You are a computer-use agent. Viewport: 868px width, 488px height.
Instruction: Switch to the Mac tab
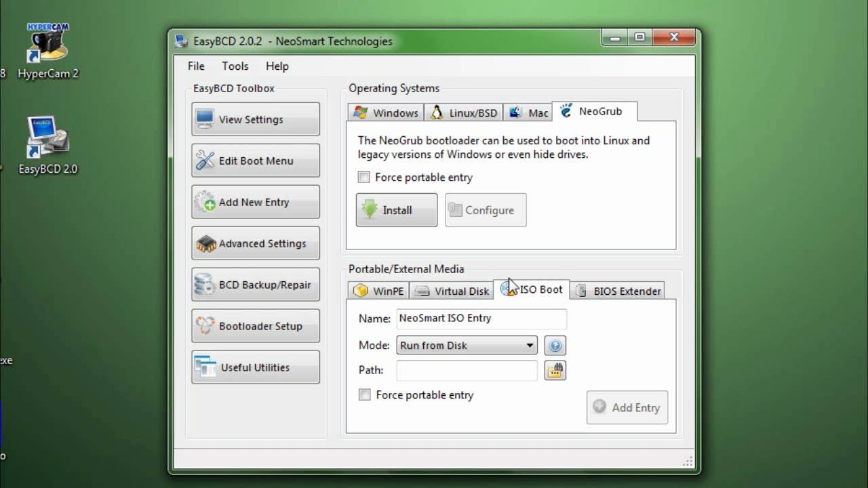[528, 113]
